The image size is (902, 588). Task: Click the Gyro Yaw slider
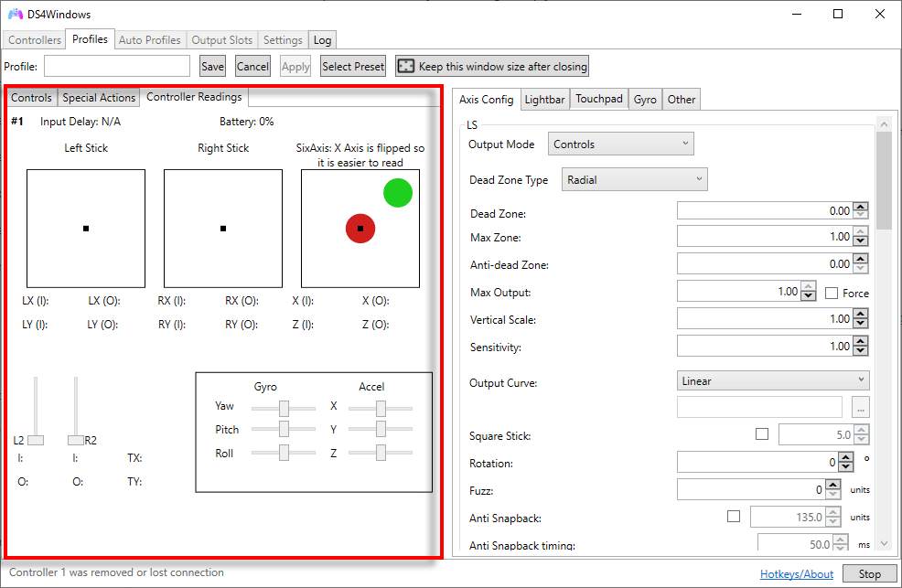click(284, 408)
